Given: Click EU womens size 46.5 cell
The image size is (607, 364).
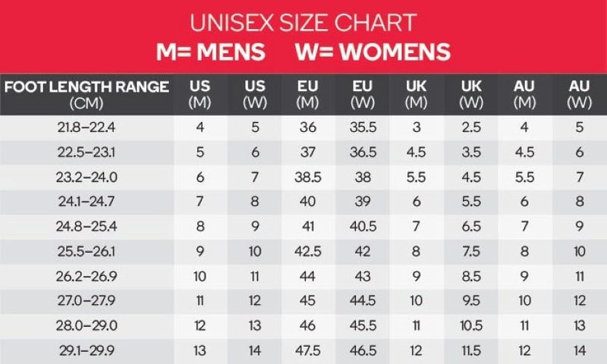Looking at the screenshot, I should point(363,350).
